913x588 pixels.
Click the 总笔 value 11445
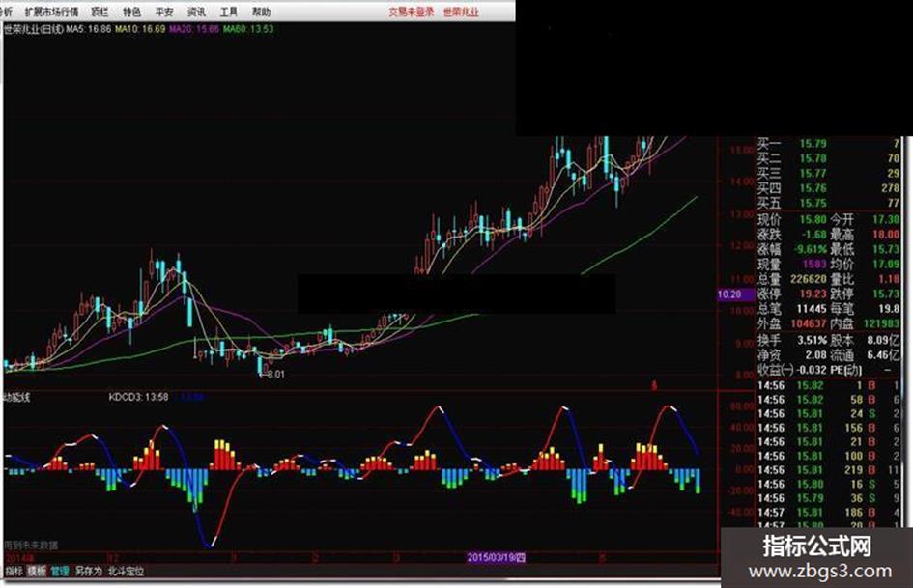tap(812, 309)
